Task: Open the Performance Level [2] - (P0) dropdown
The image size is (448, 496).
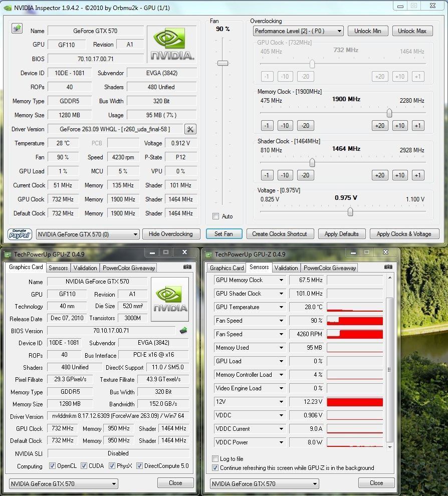Action: [298, 31]
